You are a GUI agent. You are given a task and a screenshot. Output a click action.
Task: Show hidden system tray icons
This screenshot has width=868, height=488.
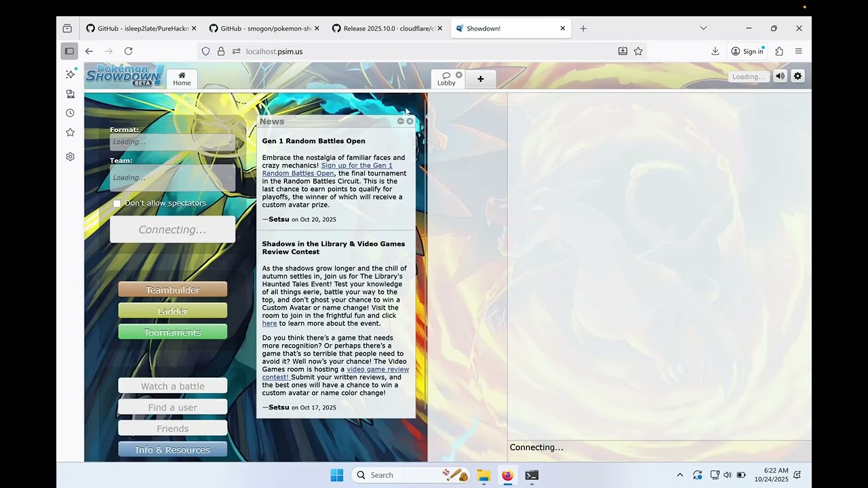pos(680,475)
